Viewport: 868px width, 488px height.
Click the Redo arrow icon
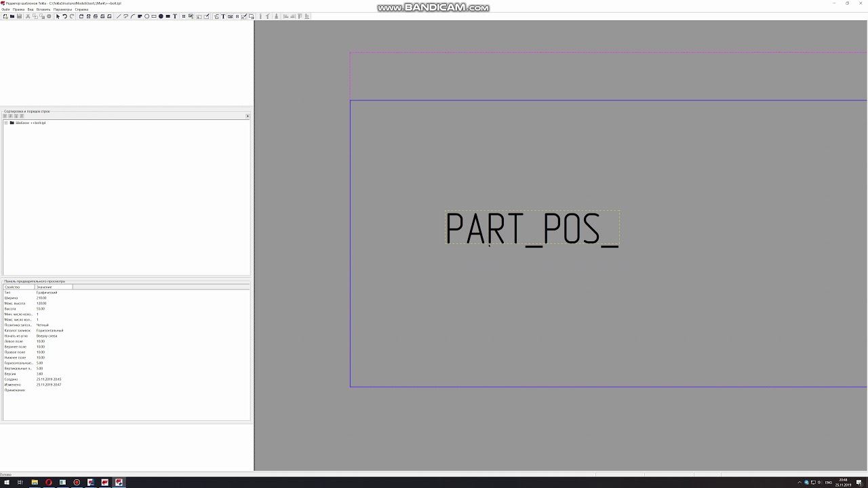(72, 16)
